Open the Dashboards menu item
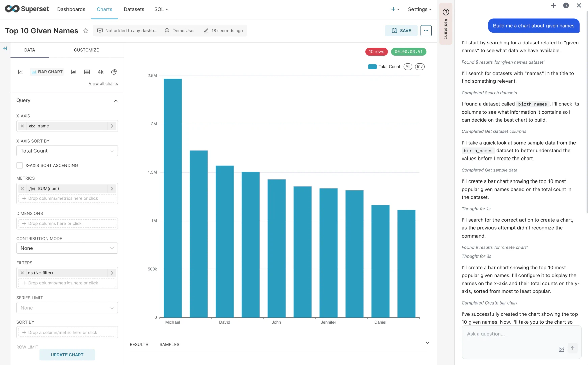This screenshot has height=365, width=588. pyautogui.click(x=71, y=9)
